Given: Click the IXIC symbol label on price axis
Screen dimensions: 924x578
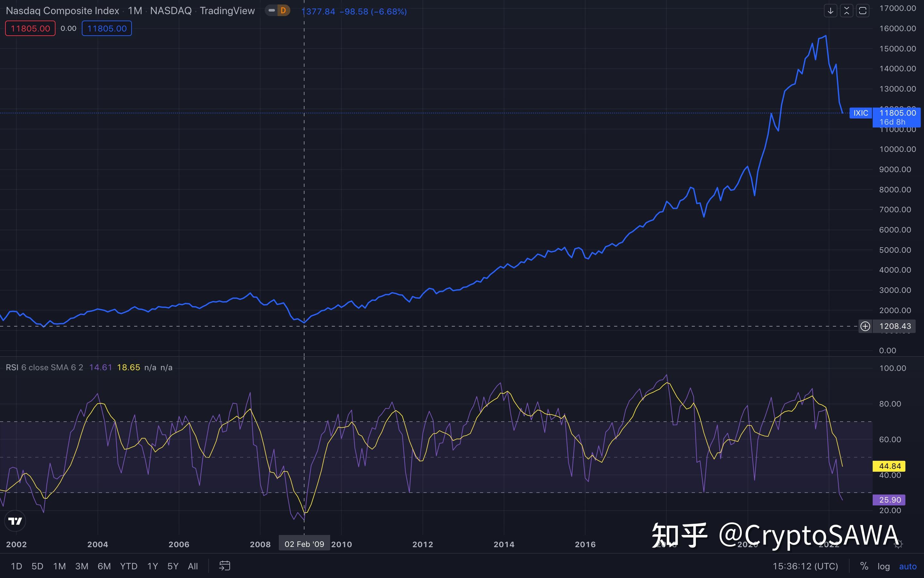Looking at the screenshot, I should pyautogui.click(x=860, y=113).
